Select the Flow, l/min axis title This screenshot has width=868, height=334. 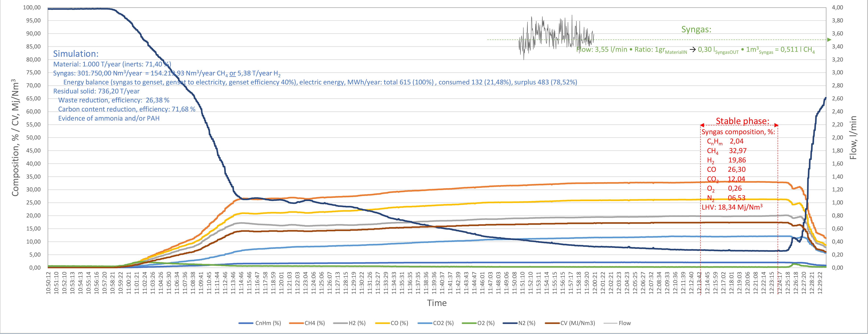[x=853, y=137]
